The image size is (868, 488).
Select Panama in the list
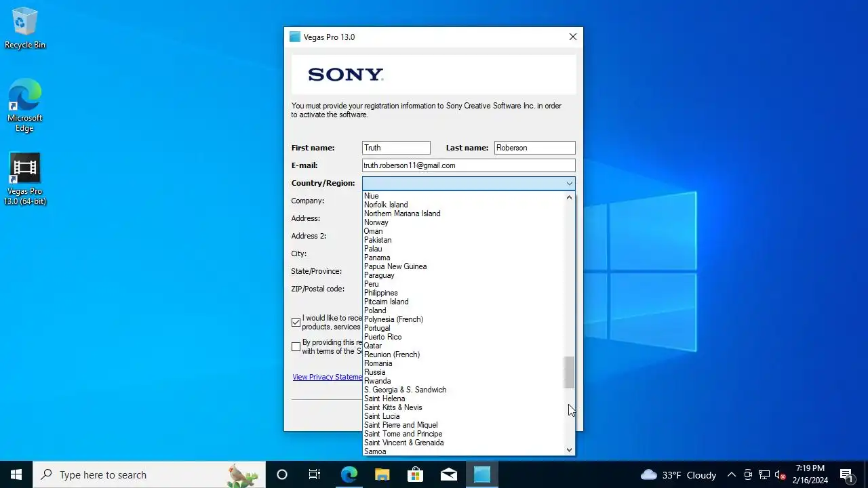click(x=463, y=258)
